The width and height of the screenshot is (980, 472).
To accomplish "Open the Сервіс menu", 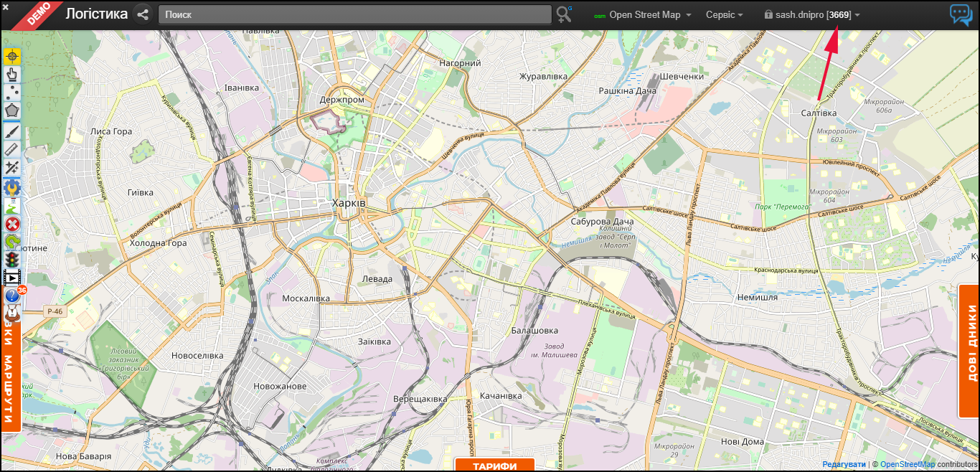I will tap(724, 15).
